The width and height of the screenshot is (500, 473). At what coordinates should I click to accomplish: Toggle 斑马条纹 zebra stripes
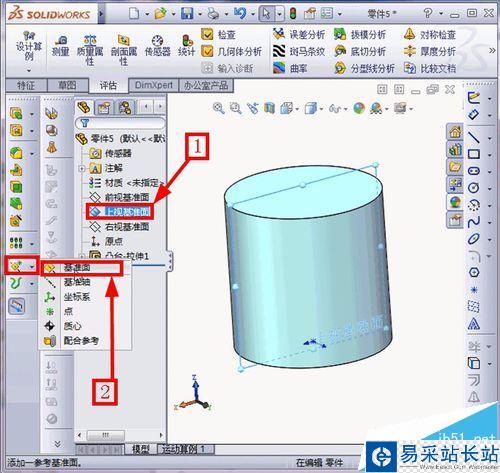[299, 51]
